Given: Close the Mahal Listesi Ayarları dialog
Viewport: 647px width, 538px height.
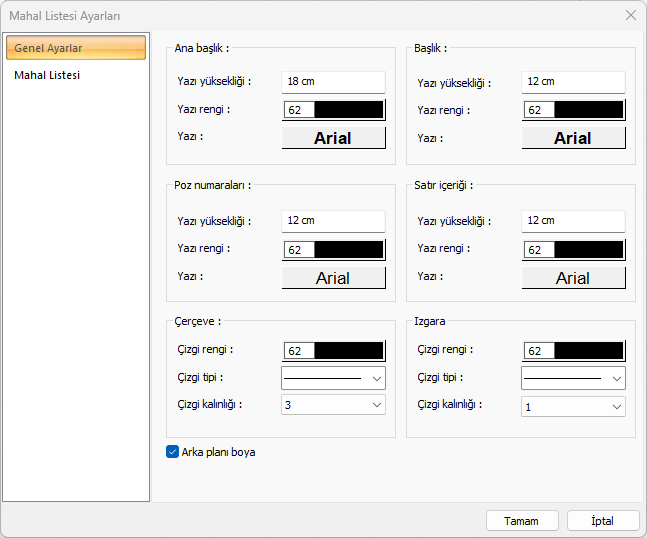Looking at the screenshot, I should (x=630, y=15).
